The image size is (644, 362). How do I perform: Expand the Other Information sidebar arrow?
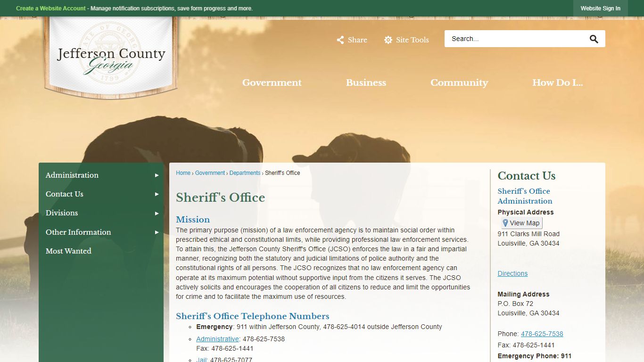(x=157, y=232)
